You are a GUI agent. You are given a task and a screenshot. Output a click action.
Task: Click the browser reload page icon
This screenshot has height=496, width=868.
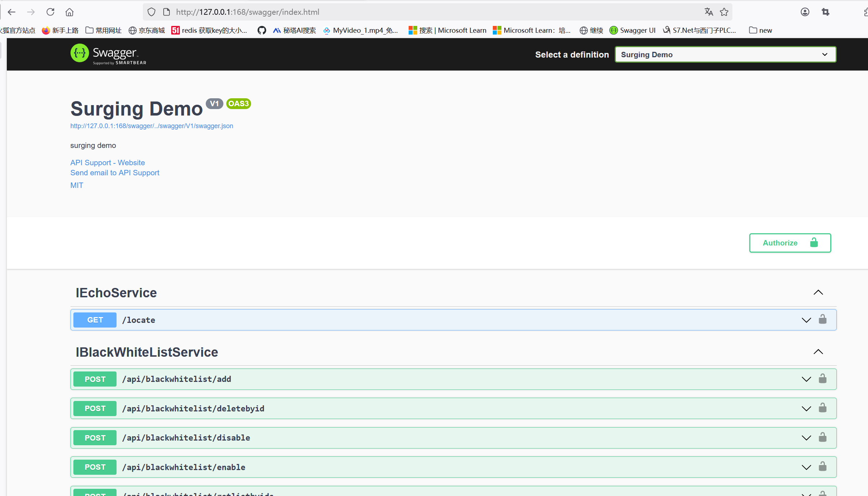pos(50,12)
